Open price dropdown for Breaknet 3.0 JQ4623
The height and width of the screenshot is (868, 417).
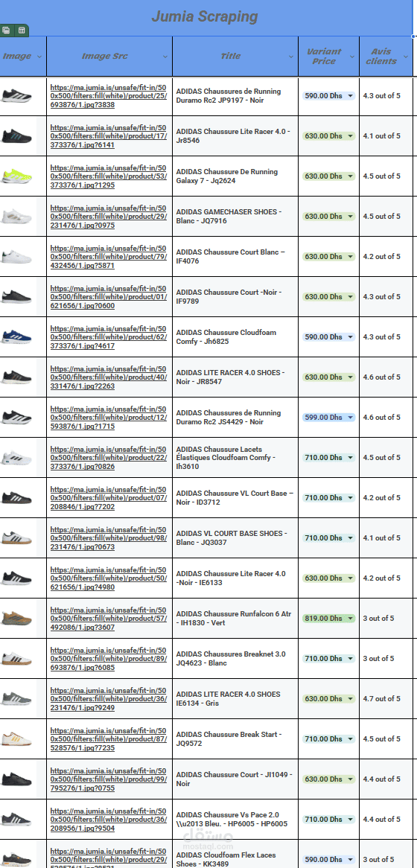click(x=350, y=659)
